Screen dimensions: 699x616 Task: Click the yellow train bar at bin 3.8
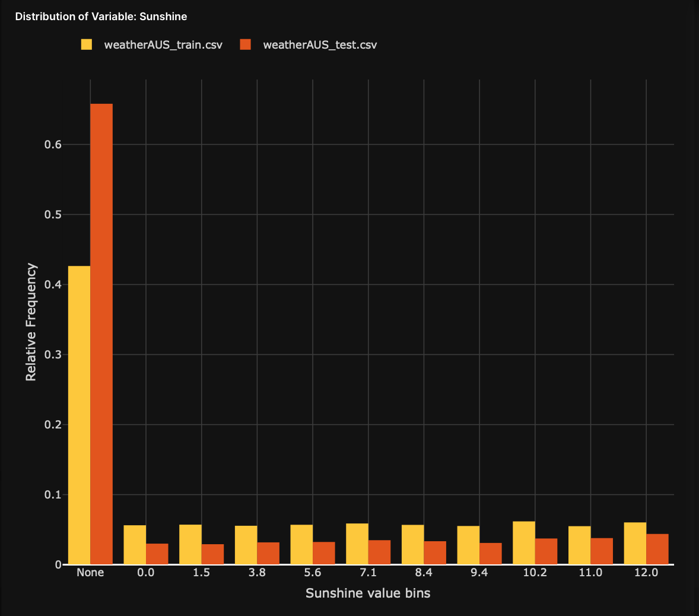click(246, 545)
